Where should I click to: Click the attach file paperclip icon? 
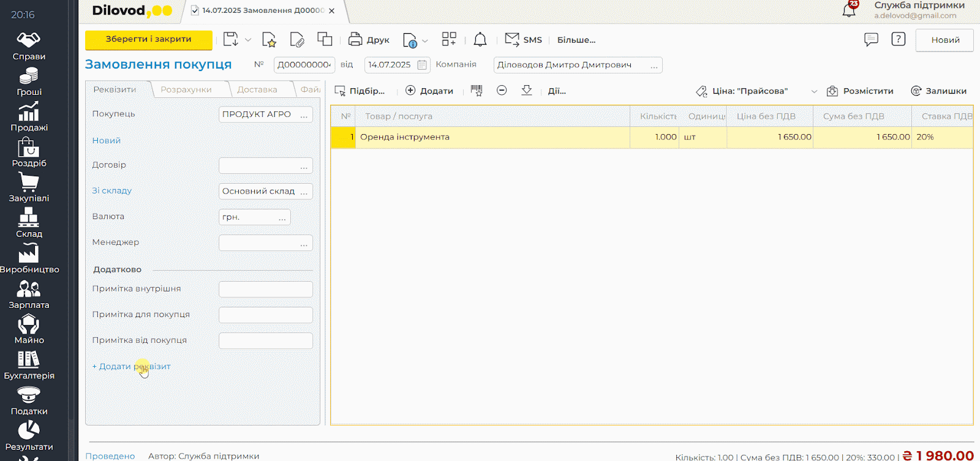pyautogui.click(x=297, y=40)
